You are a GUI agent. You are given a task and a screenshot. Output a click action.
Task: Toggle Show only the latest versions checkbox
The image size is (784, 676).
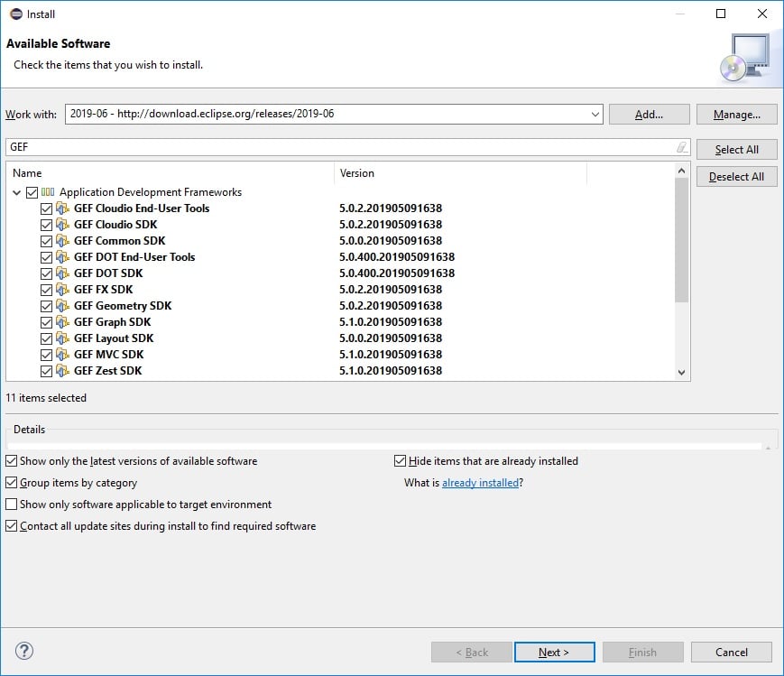(x=11, y=461)
